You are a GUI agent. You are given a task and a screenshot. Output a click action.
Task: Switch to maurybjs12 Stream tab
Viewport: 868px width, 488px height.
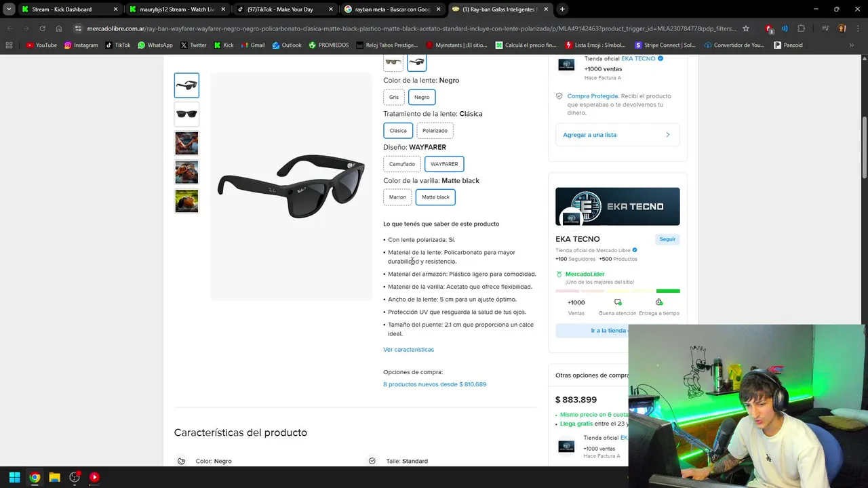(x=178, y=9)
